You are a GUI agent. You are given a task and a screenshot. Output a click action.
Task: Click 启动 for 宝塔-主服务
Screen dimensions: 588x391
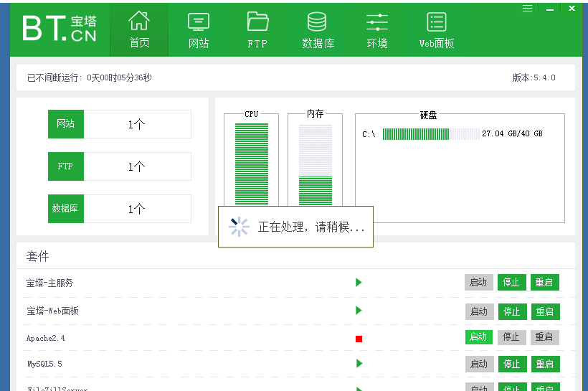click(x=478, y=282)
